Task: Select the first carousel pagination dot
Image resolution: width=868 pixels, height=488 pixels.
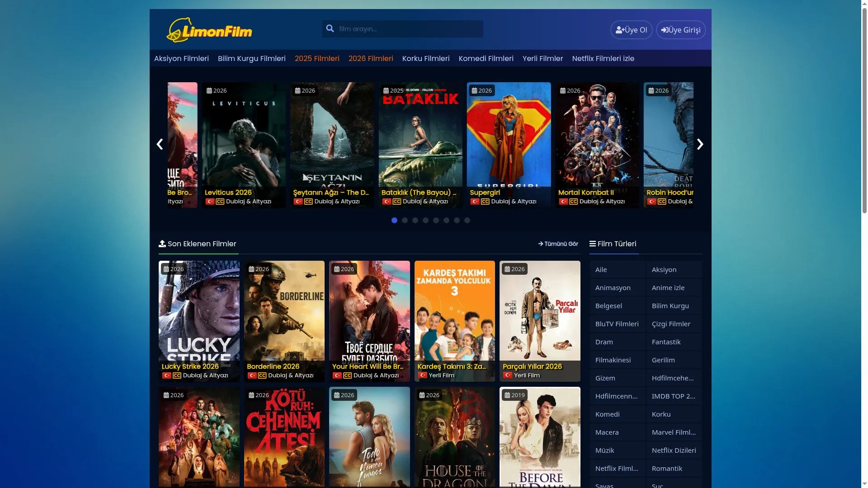Action: point(394,221)
